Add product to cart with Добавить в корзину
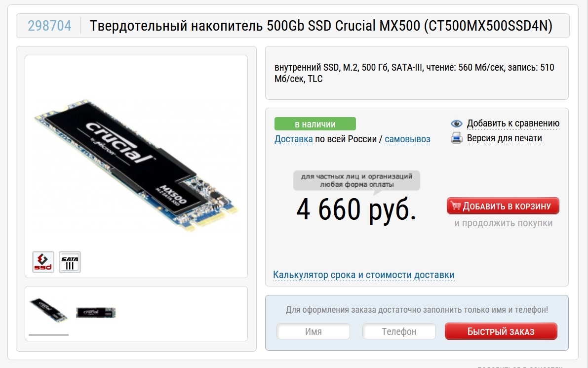 pos(503,206)
